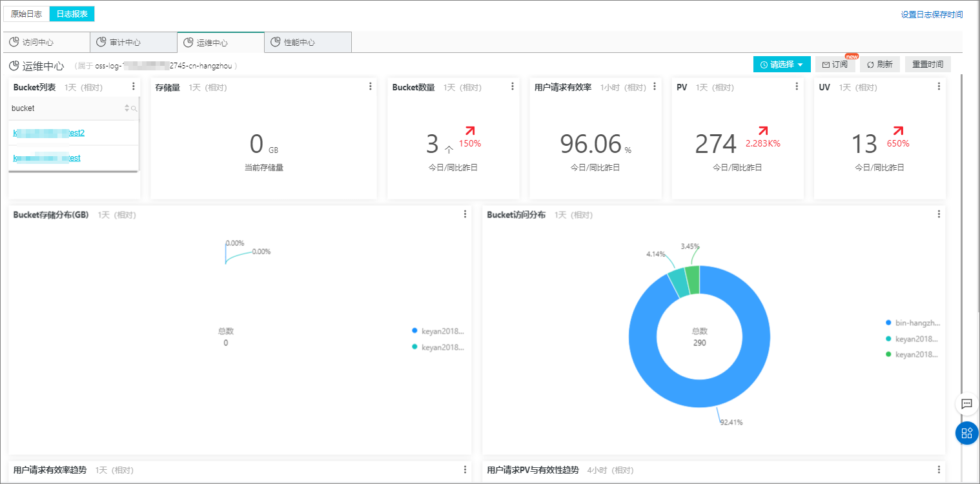Click the green donut segment labeled 3.45%

(x=693, y=280)
